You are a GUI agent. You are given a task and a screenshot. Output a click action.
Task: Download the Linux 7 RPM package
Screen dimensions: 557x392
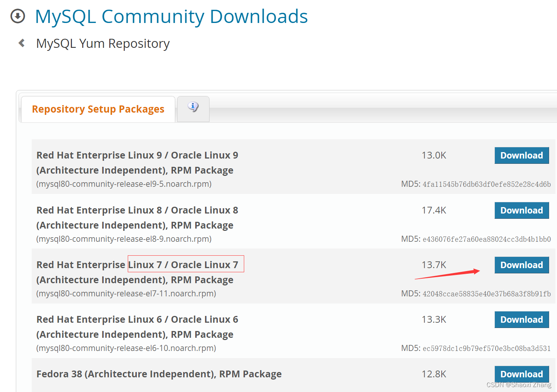pos(522,265)
